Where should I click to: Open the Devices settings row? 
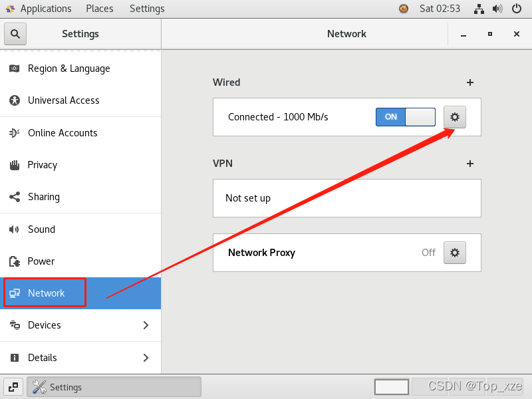(x=80, y=325)
